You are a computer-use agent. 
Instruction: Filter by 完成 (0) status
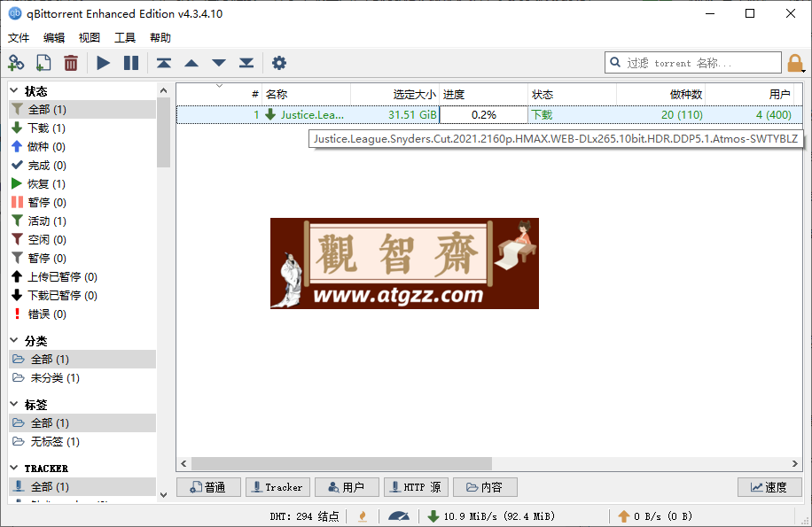pos(82,165)
